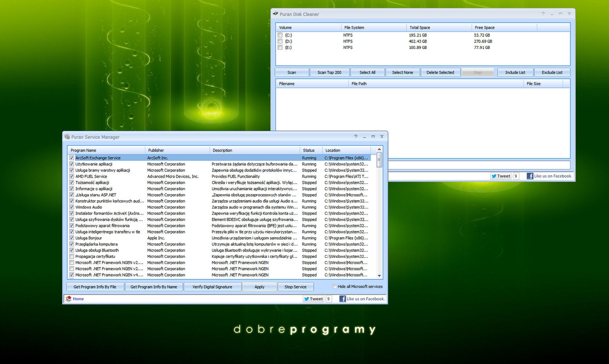Screen dimensions: 609x364
Task: Sort by Volume column header
Action: coord(308,28)
